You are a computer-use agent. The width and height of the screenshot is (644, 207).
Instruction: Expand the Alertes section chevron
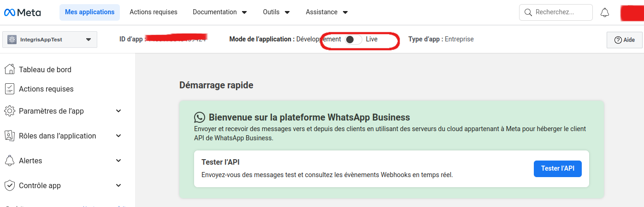tap(118, 161)
